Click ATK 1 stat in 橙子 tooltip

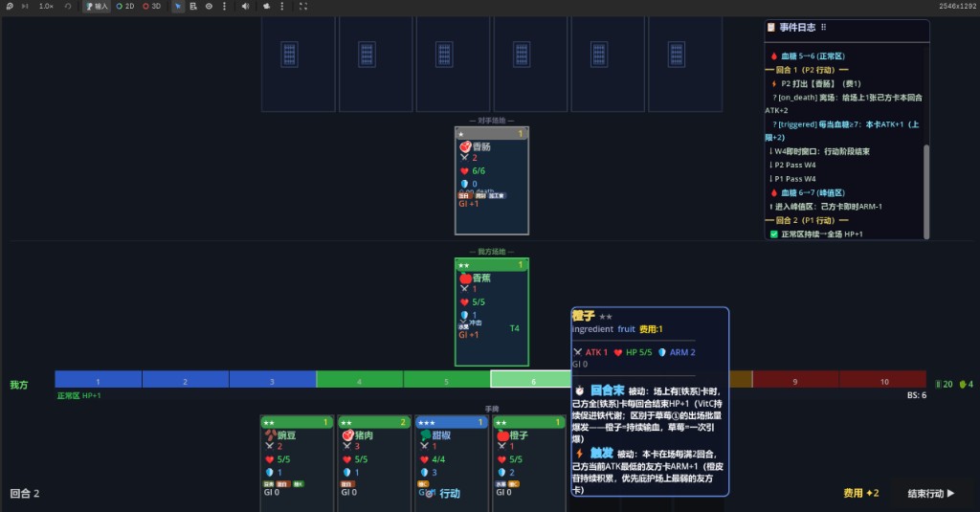[590, 352]
